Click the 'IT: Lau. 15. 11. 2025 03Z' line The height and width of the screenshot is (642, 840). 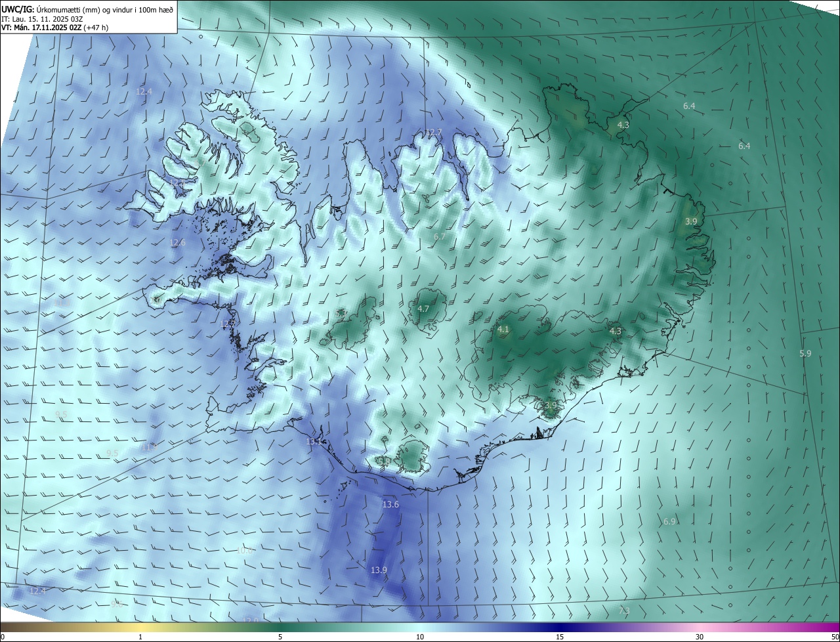42,19
